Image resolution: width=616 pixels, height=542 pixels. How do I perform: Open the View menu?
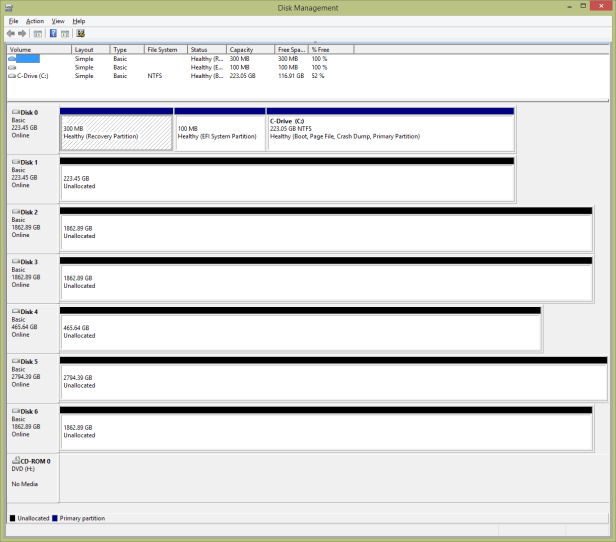pos(58,20)
